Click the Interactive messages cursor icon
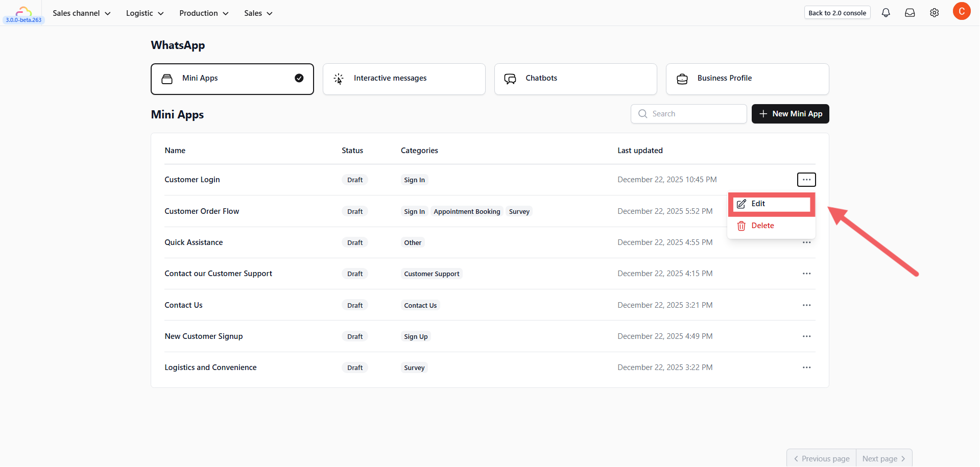This screenshot has height=467, width=980. point(339,79)
